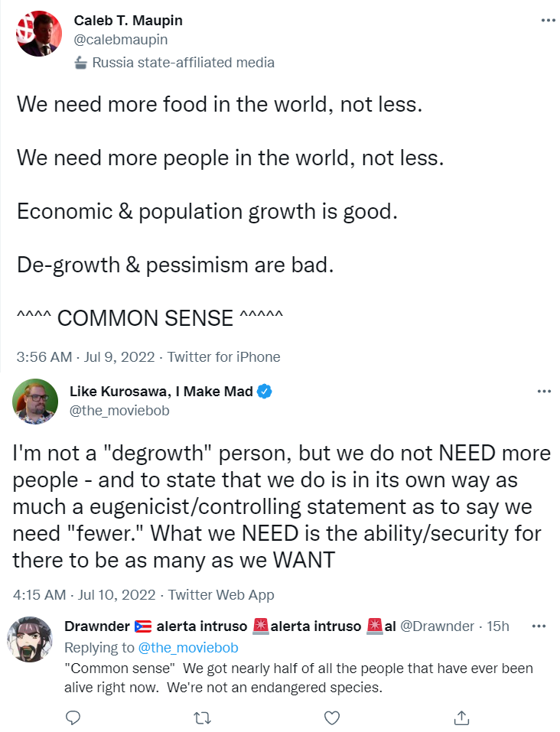This screenshot has width=560, height=732.
Task: Open more options on Drawnder's reply
Action: [x=539, y=626]
